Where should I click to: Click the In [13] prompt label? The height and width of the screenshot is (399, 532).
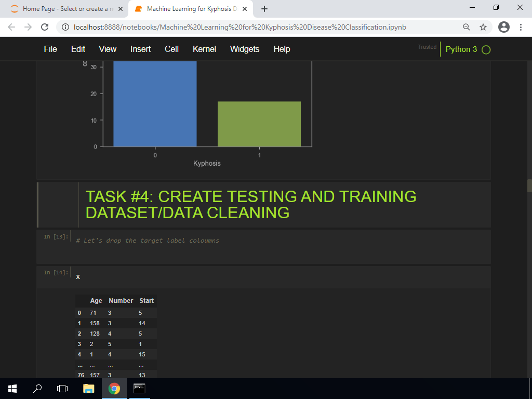pyautogui.click(x=56, y=236)
